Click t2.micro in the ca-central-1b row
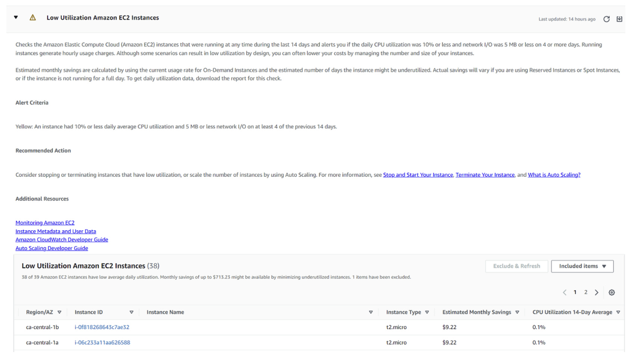This screenshot has width=632, height=364. coord(396,327)
